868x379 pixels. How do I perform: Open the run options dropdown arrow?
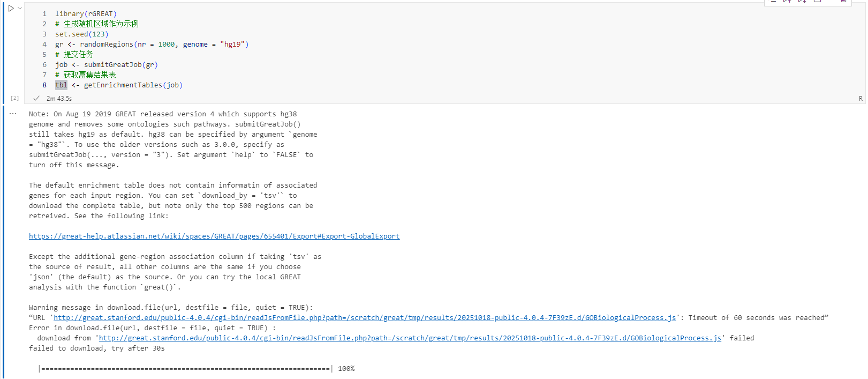click(20, 8)
